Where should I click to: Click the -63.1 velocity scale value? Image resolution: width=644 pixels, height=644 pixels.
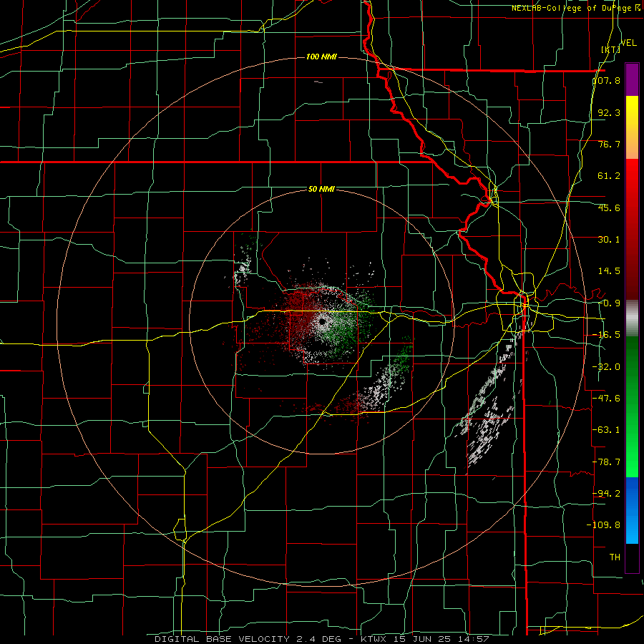pos(606,430)
